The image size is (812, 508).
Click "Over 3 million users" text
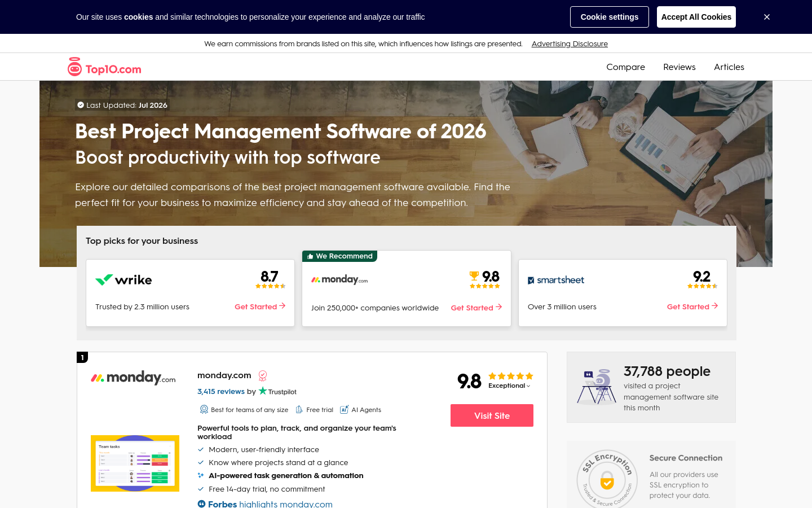[x=562, y=306]
